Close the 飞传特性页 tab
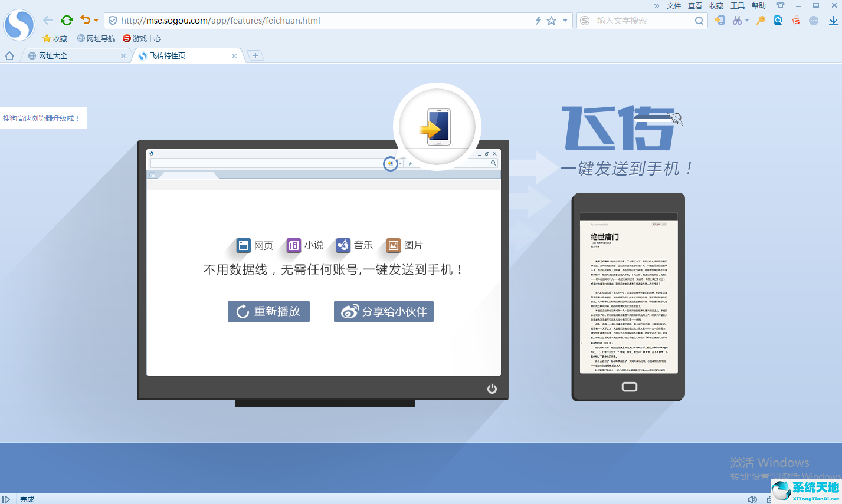This screenshot has width=842, height=504. click(234, 56)
